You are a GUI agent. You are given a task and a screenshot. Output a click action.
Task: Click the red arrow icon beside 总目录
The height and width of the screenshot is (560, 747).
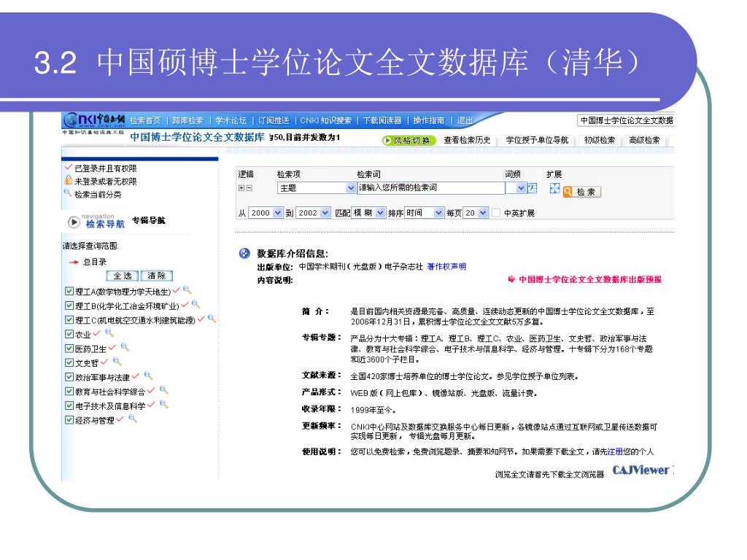(74, 262)
